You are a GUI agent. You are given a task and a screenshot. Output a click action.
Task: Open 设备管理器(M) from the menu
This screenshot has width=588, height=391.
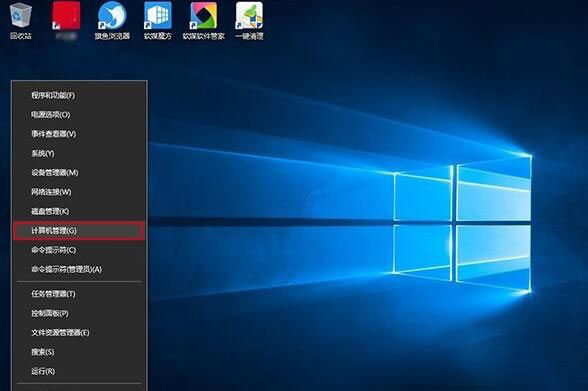79,173
